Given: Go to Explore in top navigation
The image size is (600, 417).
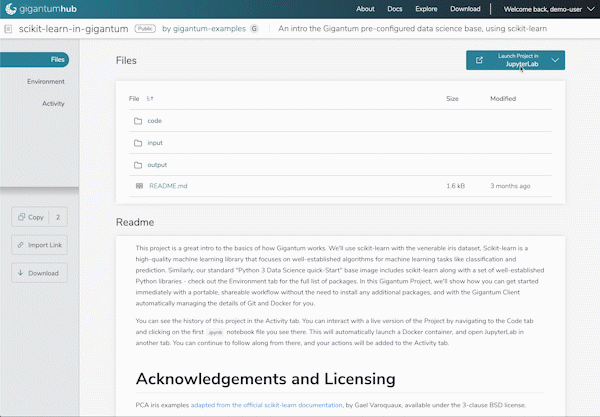Looking at the screenshot, I should pos(426,9).
